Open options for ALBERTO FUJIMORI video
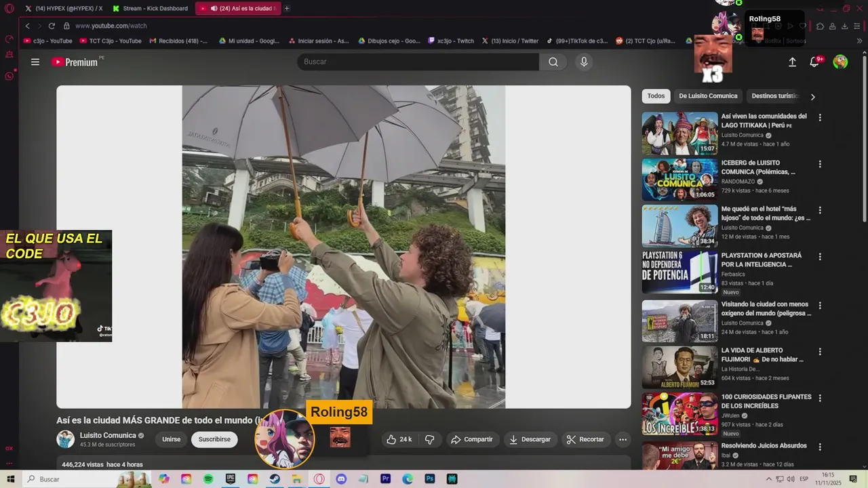 (820, 352)
